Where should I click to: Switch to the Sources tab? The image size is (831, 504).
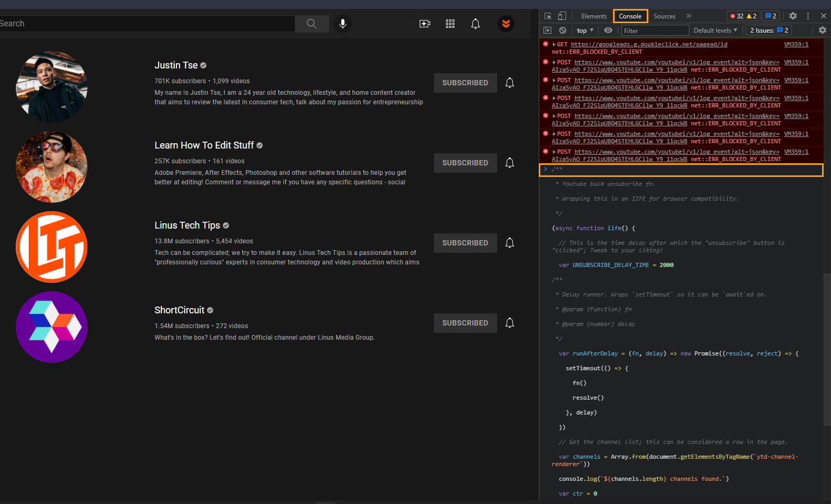click(665, 16)
